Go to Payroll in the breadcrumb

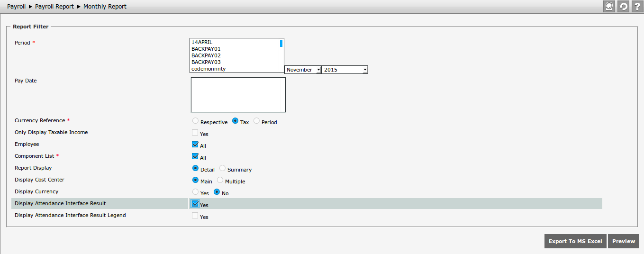pyautogui.click(x=16, y=7)
